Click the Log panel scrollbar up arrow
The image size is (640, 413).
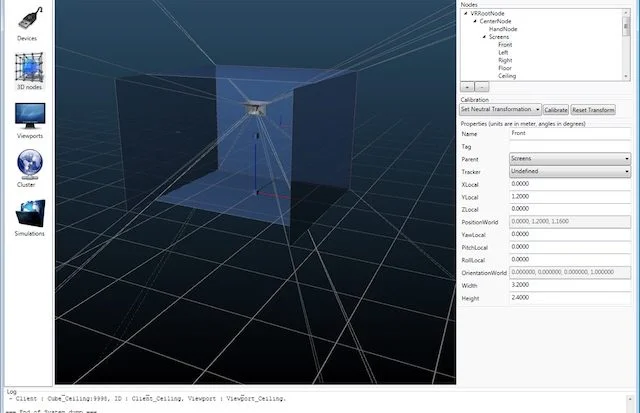coord(630,399)
